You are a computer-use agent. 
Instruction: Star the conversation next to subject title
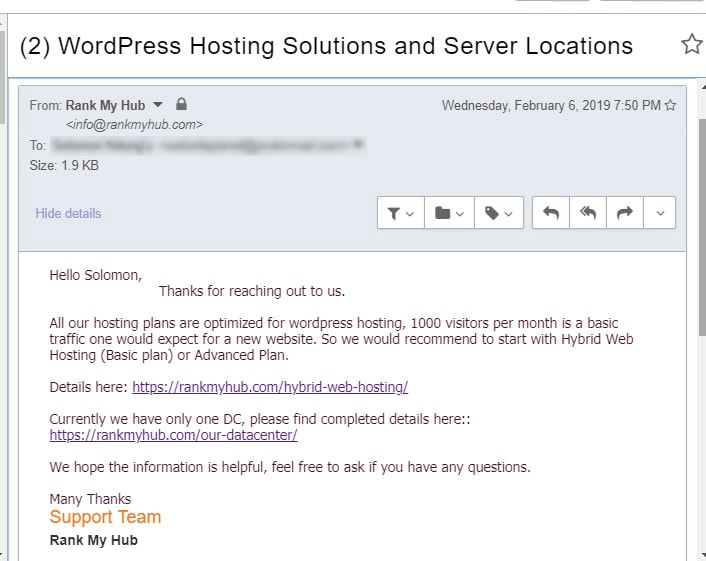tap(691, 44)
